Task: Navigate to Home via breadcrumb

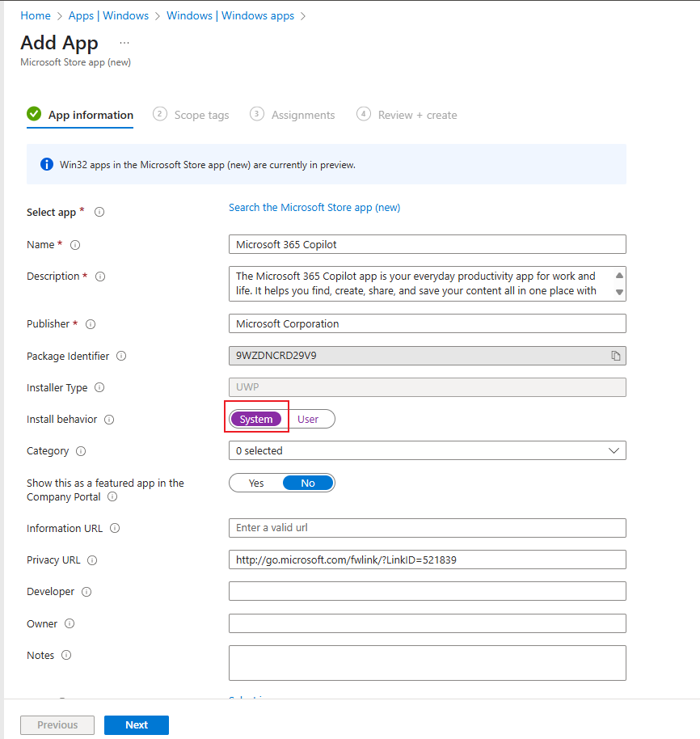Action: [36, 15]
